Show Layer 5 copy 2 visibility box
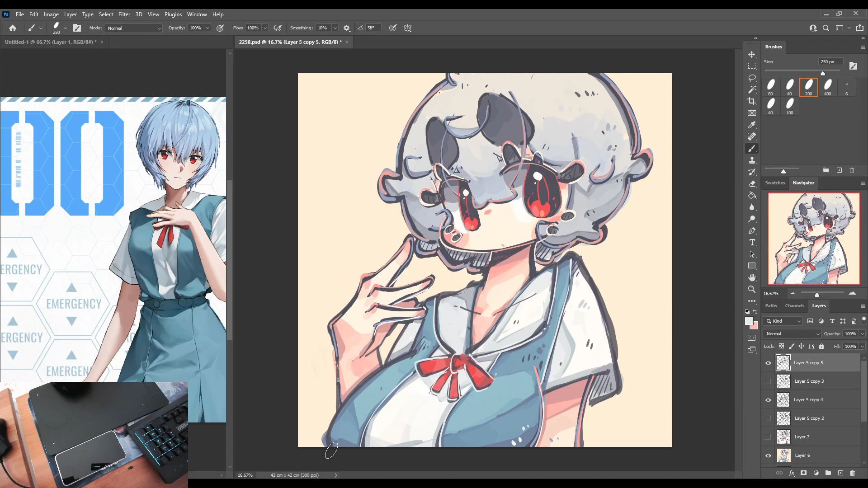The height and width of the screenshot is (488, 868). 768,418
